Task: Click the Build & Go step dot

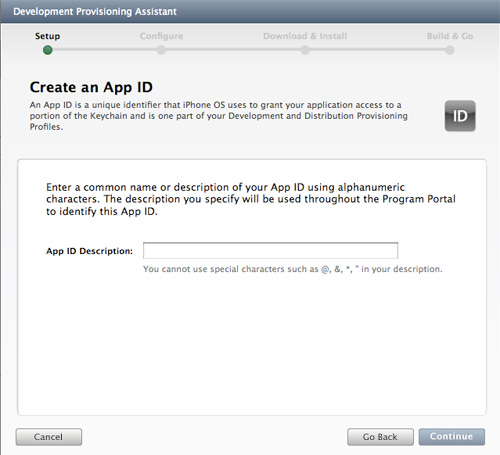Action: tap(450, 50)
